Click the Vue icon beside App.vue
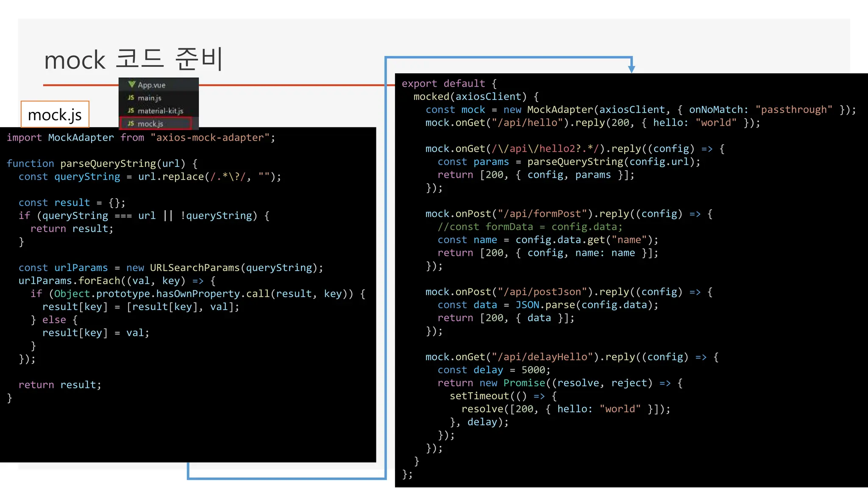 click(132, 85)
